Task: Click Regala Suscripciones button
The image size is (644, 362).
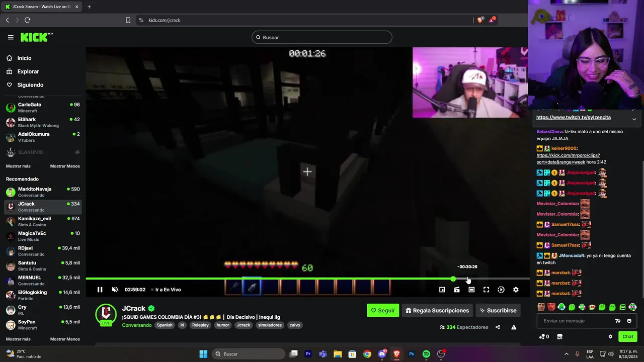Action: pos(438,311)
